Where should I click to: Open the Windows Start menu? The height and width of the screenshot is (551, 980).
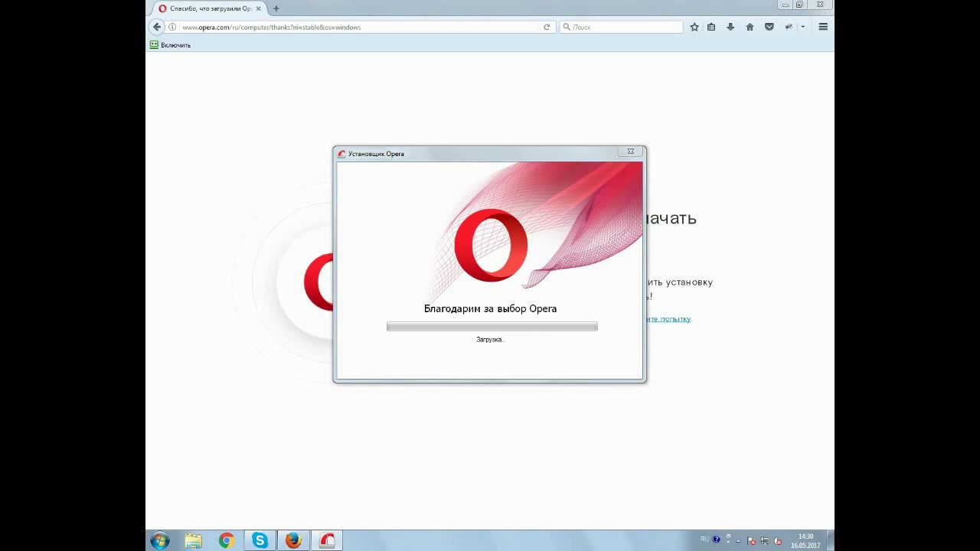[x=159, y=540]
